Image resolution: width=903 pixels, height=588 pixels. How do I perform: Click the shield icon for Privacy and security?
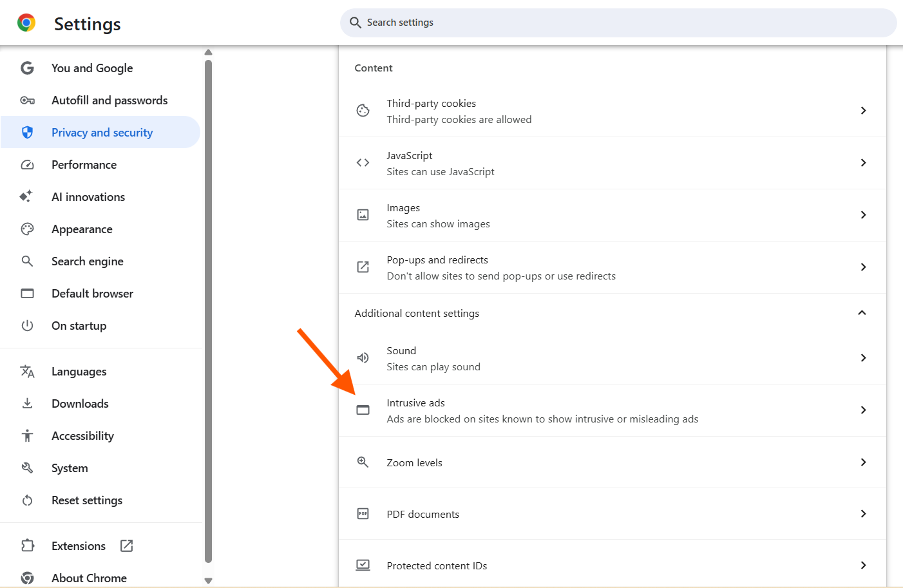[27, 133]
